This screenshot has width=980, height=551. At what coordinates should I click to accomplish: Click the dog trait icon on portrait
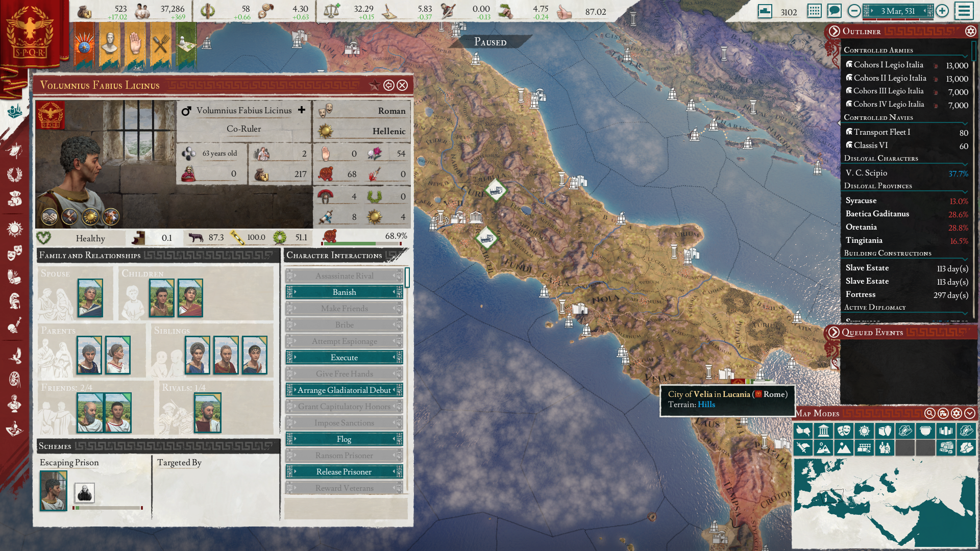111,217
